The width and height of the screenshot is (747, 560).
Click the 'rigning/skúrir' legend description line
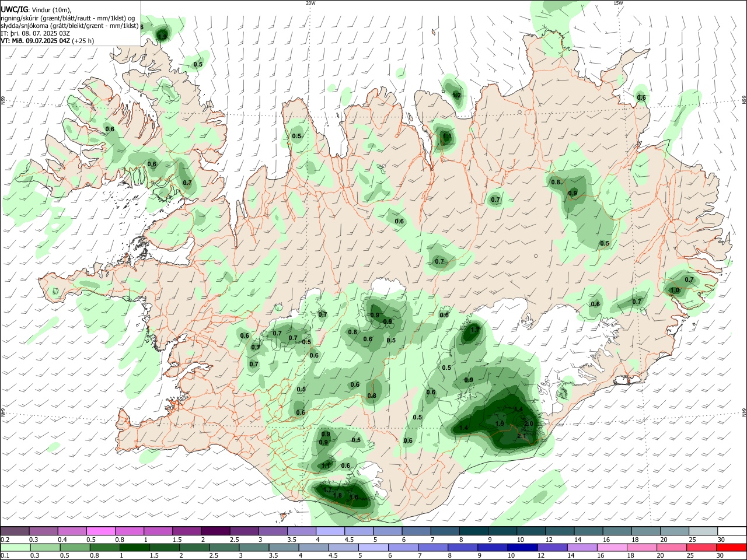[x=68, y=17]
